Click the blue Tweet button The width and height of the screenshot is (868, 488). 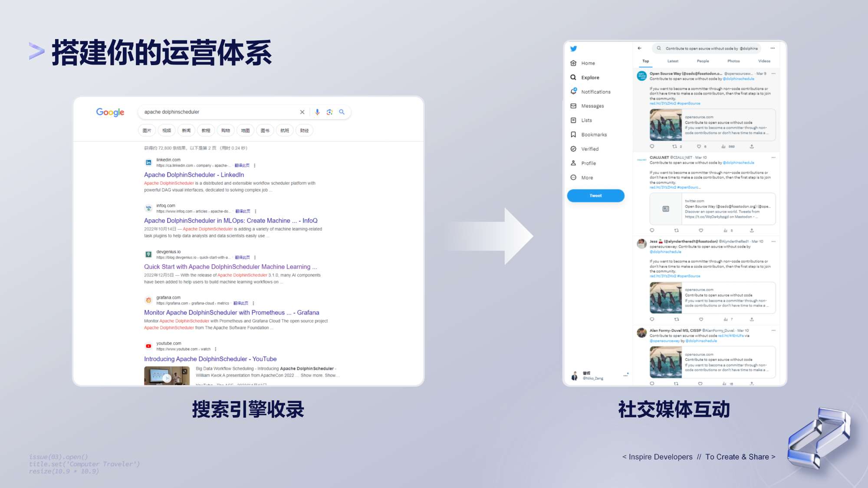click(596, 196)
